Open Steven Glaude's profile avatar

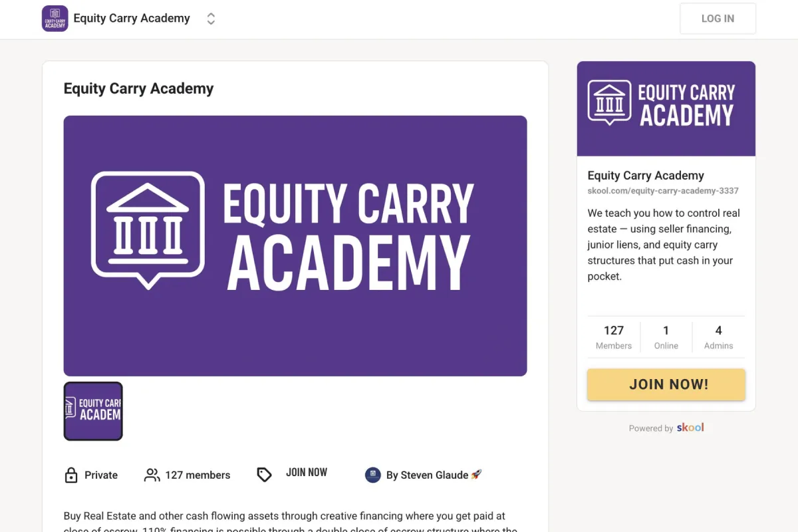[x=372, y=475]
